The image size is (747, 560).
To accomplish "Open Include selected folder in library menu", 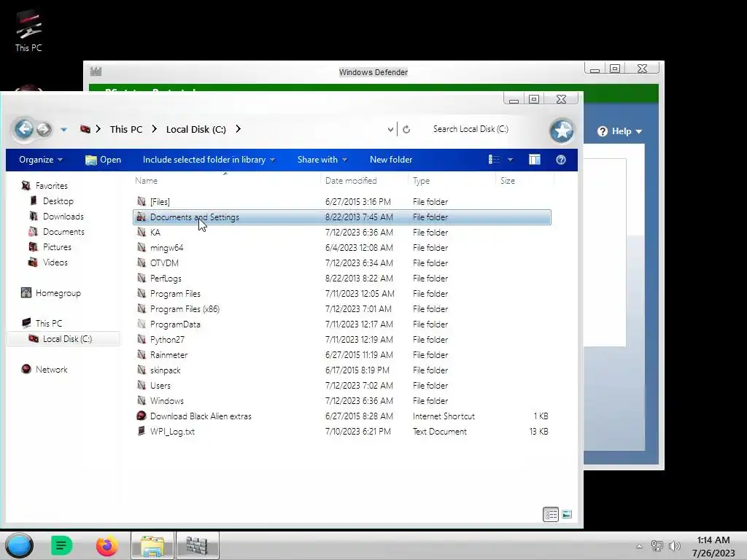I will 209,160.
